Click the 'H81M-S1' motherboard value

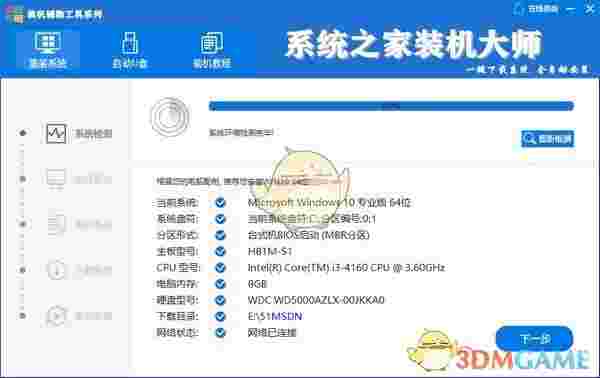click(270, 251)
